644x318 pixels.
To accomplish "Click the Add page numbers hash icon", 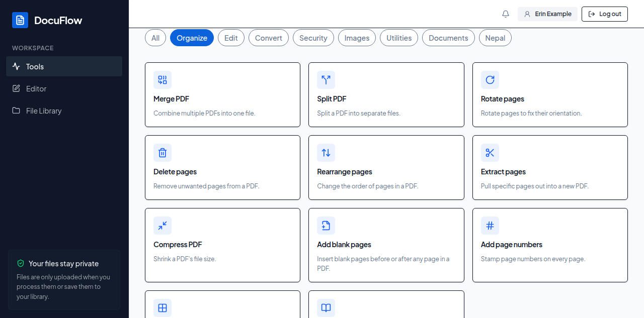I will (x=490, y=226).
